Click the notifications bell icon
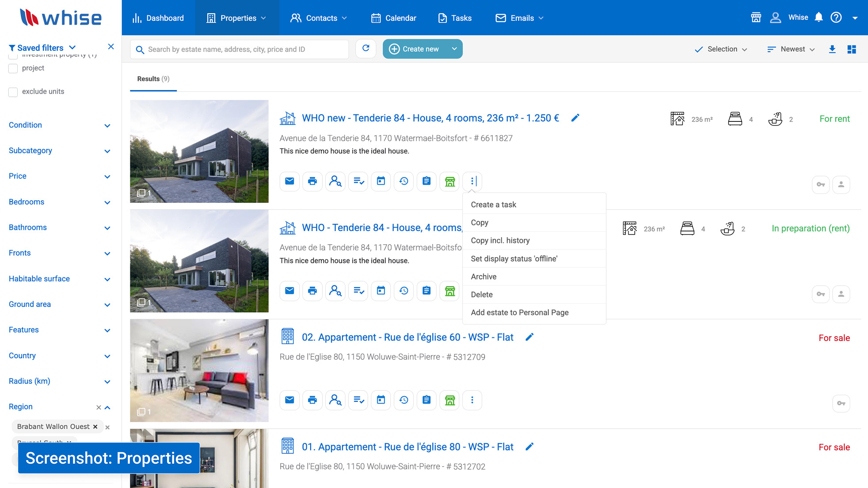 pos(819,18)
